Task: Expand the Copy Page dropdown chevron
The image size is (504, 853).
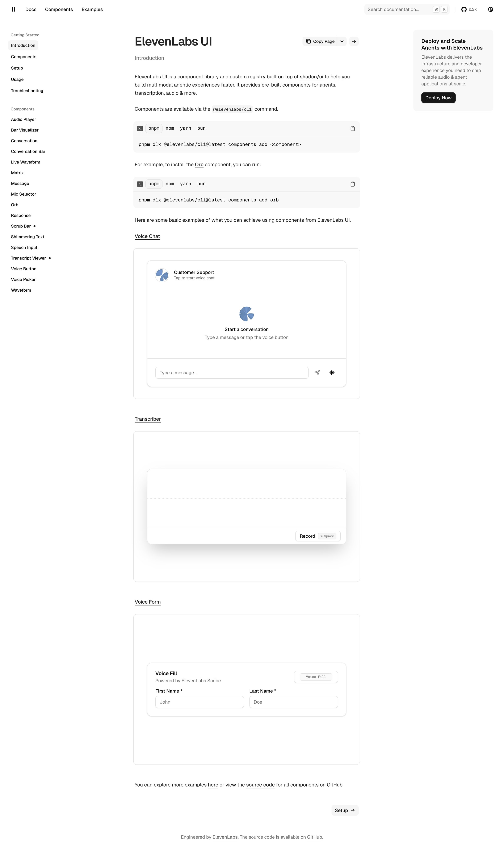Action: click(342, 41)
